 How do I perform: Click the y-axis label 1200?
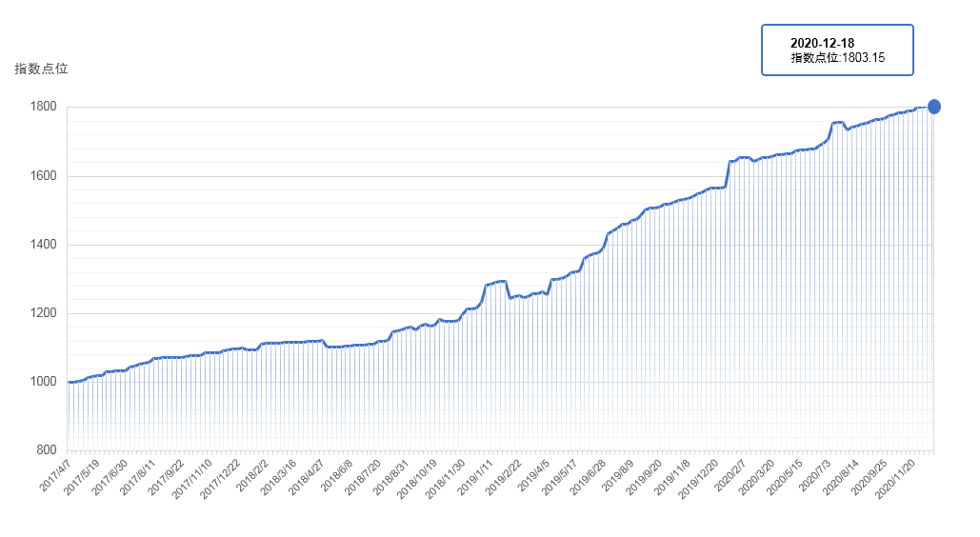click(x=43, y=313)
